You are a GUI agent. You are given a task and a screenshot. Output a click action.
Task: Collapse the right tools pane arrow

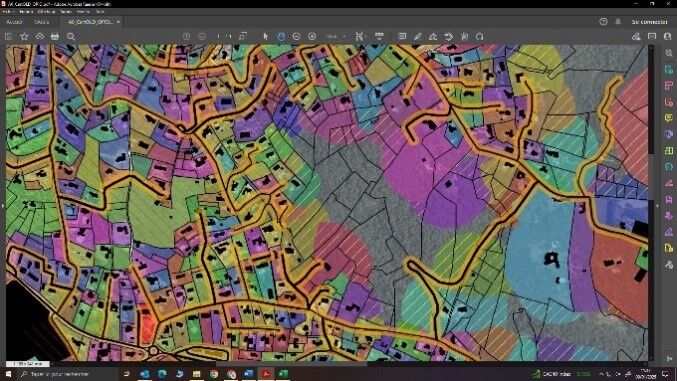tap(658, 206)
